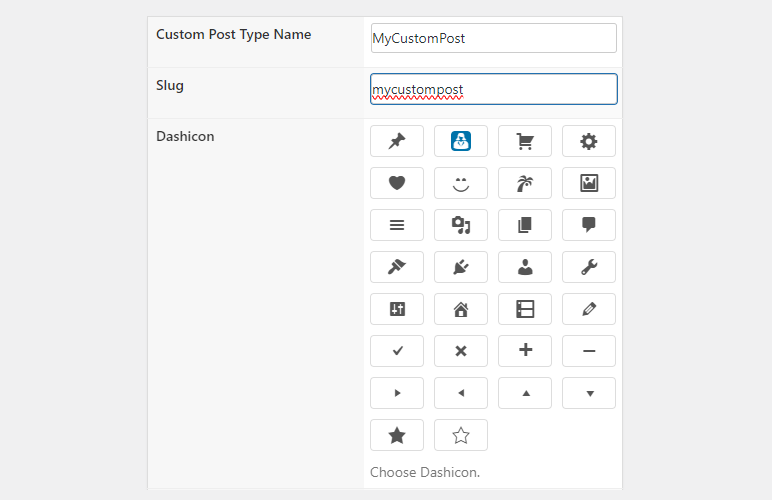This screenshot has height=500, width=772.
Task: Choose the pencil edit dashicon
Action: [589, 309]
